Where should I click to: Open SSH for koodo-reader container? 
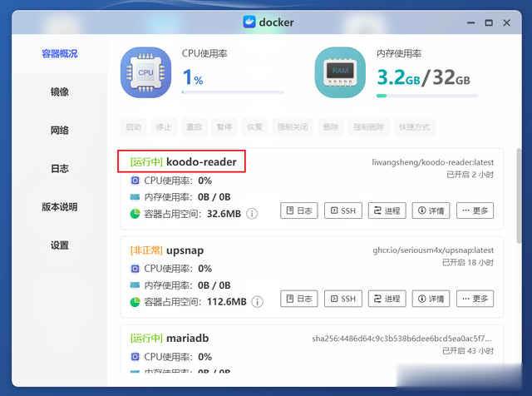[x=343, y=210]
